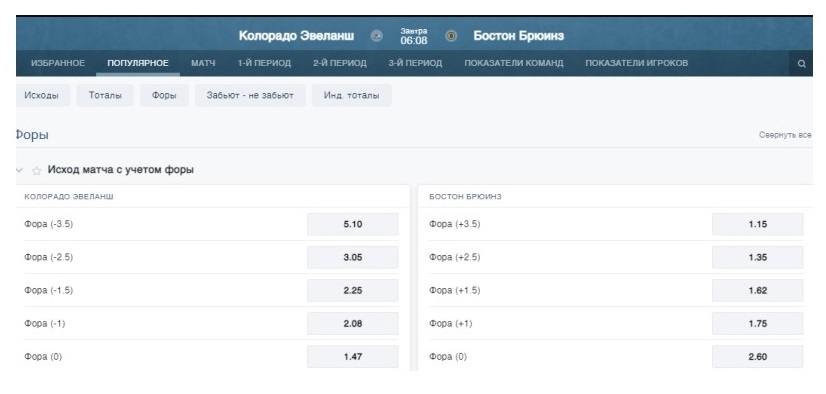Bet on Boston handicap +1.5 at 1.62
The width and height of the screenshot is (826, 394).
[x=758, y=291]
